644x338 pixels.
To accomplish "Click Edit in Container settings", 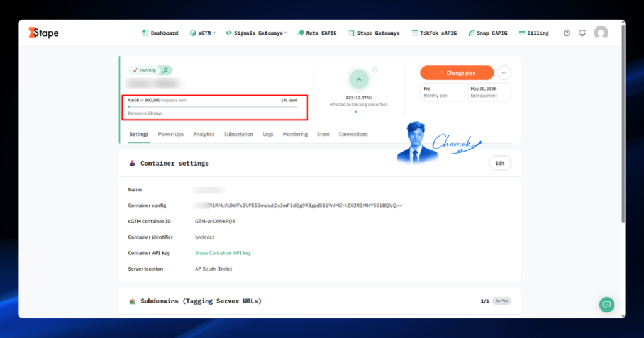I will click(x=500, y=163).
